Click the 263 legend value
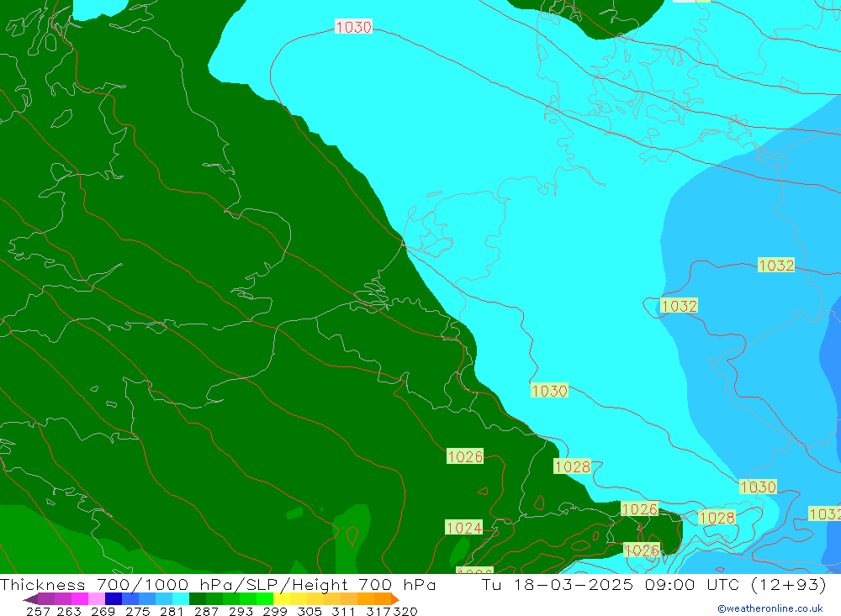Viewport: 841px width, 616px height. 69,611
